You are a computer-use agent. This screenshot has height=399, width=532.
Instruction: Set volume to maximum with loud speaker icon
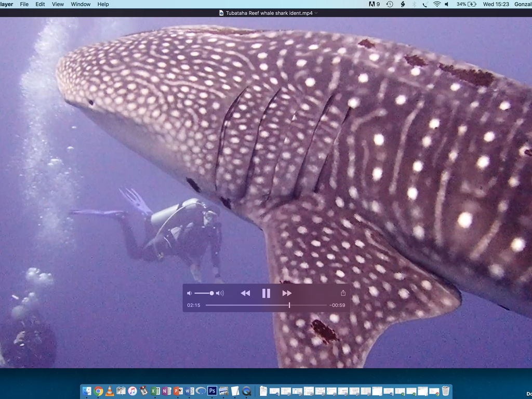click(x=220, y=294)
